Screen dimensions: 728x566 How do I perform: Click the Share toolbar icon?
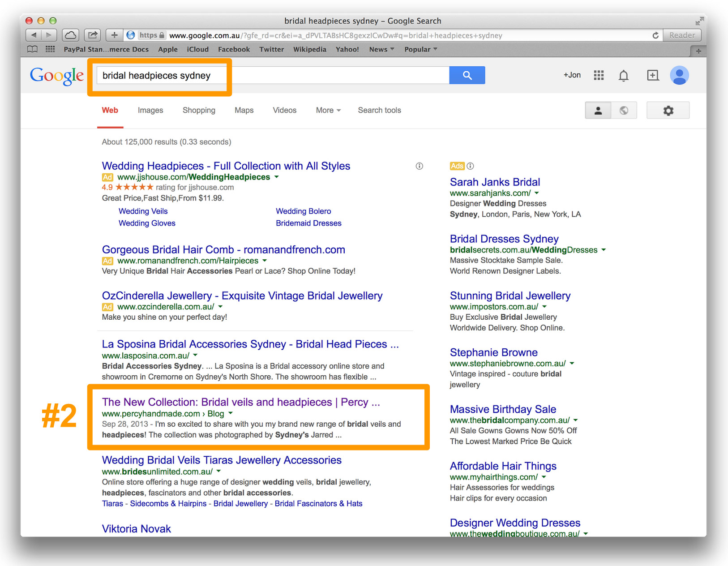coord(92,35)
